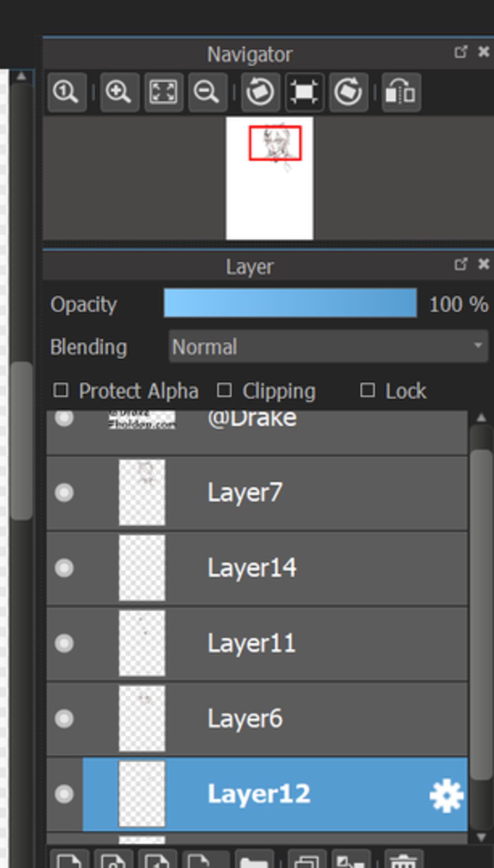Open Layer12 settings gear
Viewport: 494px width, 868px height.
(x=446, y=796)
